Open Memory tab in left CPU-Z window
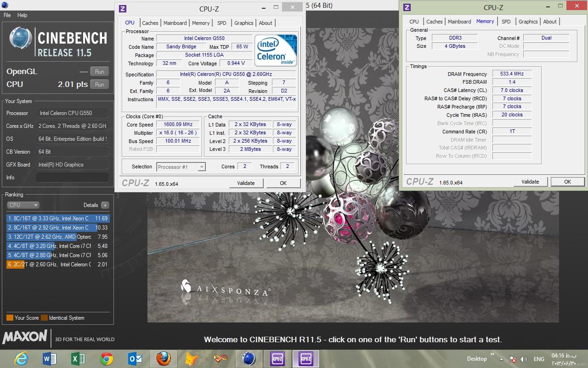 201,23
